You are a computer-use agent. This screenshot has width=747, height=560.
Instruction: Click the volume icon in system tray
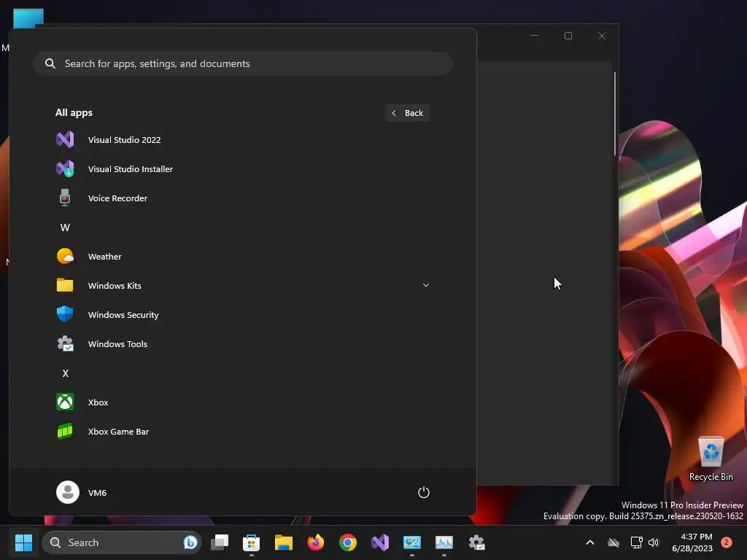point(654,542)
